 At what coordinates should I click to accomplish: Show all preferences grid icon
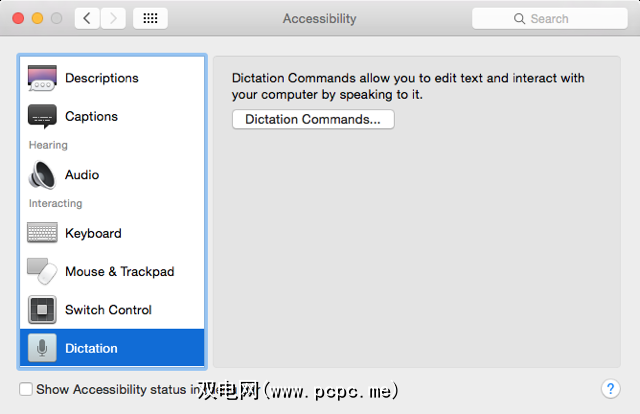[x=150, y=18]
